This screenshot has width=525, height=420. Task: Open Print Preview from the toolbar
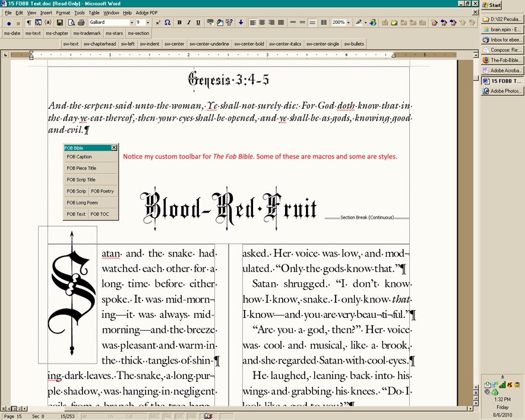pyautogui.click(x=71, y=23)
